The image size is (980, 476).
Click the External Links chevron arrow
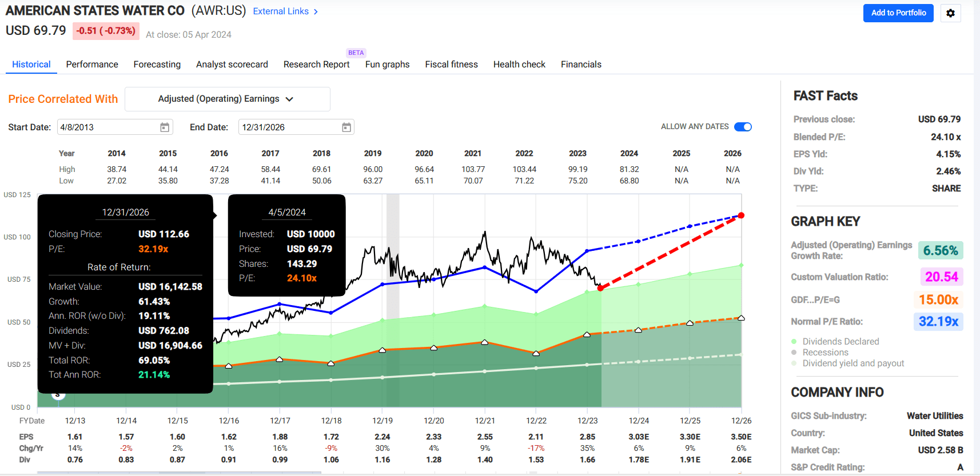point(316,11)
